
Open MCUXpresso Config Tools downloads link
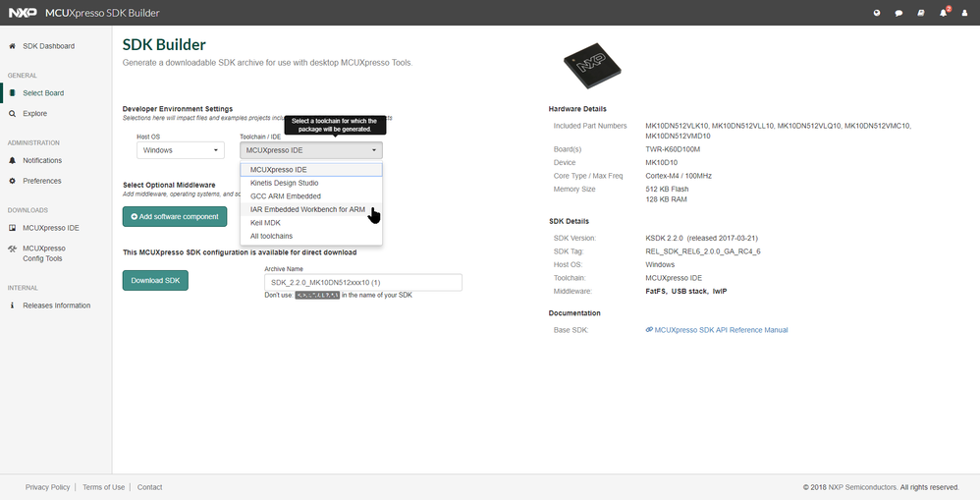click(x=44, y=253)
